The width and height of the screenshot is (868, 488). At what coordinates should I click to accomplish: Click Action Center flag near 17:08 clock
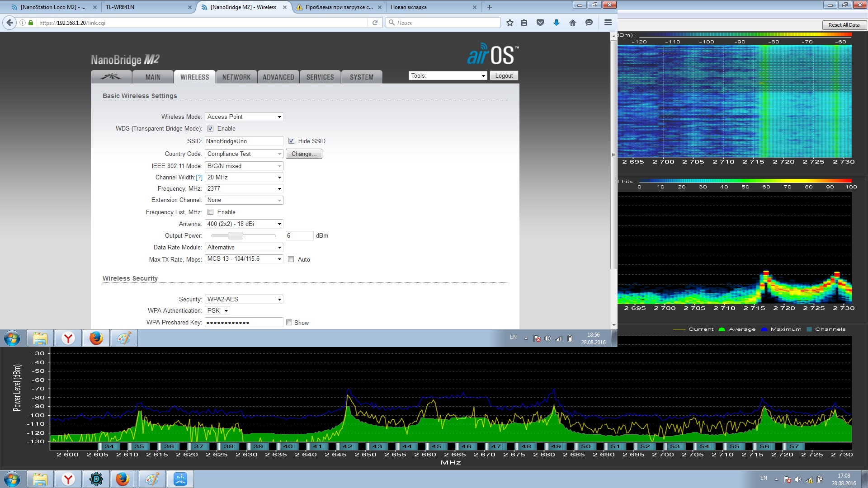tap(787, 479)
